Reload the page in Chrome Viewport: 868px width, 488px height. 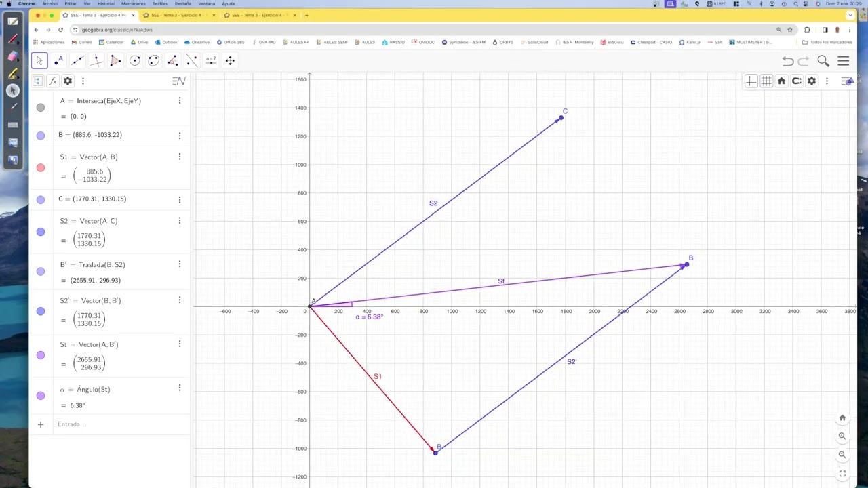[x=60, y=30]
